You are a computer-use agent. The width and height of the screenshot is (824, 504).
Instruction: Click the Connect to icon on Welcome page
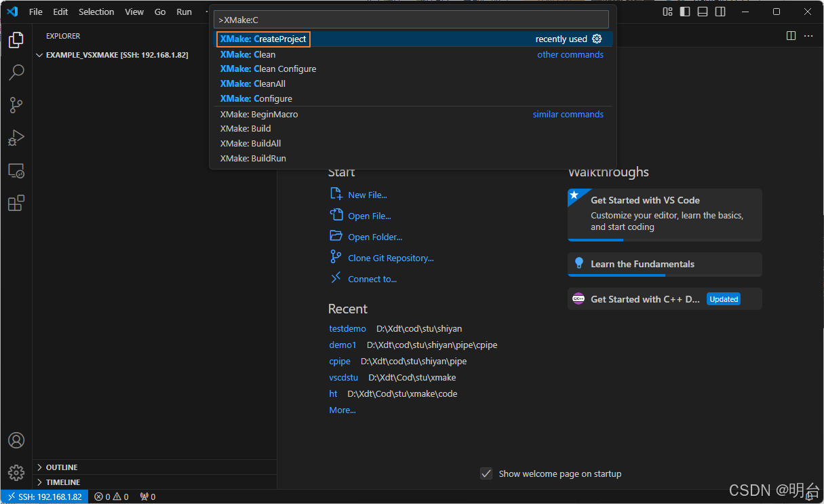pyautogui.click(x=336, y=278)
